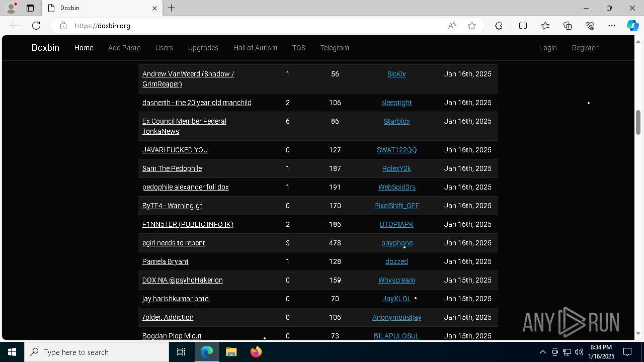
Task: Open the user profile sleeptight
Action: click(x=396, y=103)
